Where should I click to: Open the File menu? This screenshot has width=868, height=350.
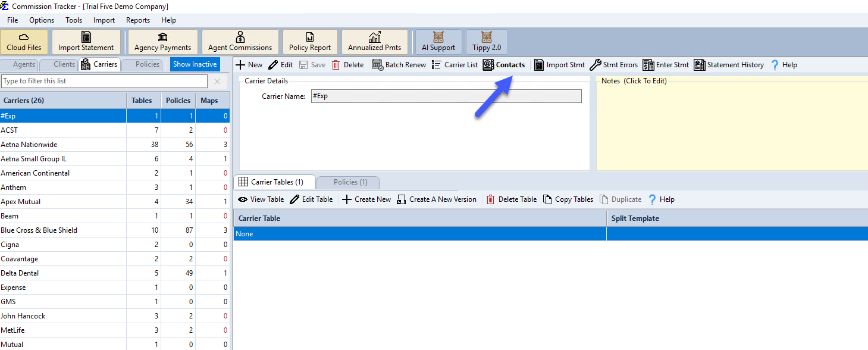tap(12, 20)
